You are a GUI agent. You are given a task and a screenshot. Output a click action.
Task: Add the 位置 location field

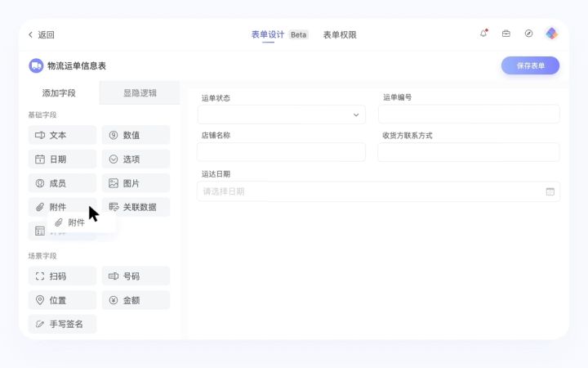(x=62, y=300)
